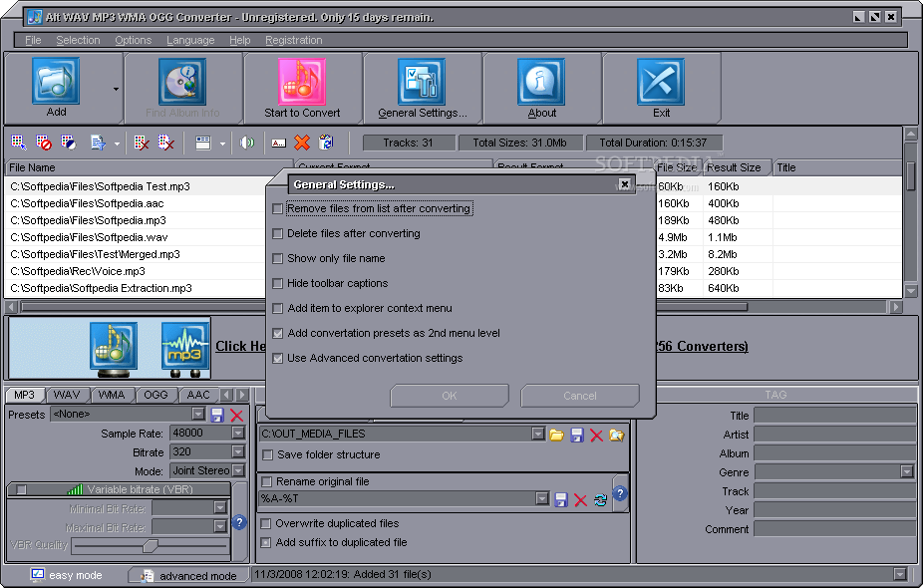Check Overwrite duplicated files
Viewport: 923px width, 588px height.
tap(266, 523)
